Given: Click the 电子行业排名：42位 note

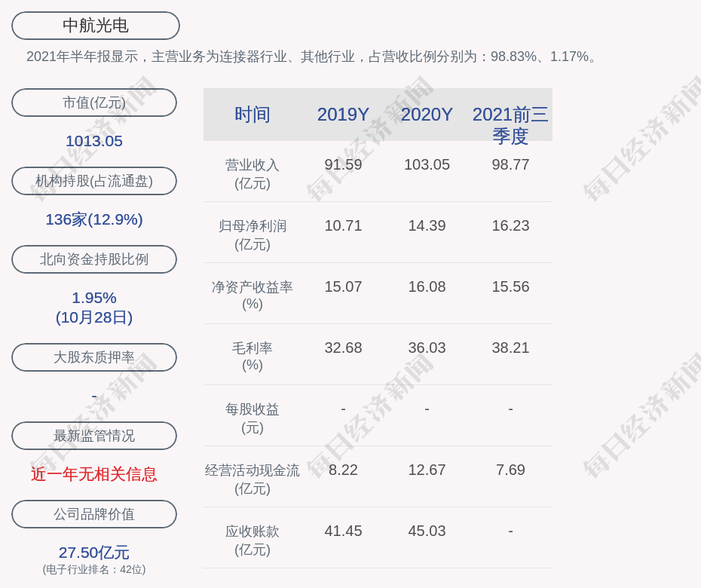Looking at the screenshot, I should point(94,569).
